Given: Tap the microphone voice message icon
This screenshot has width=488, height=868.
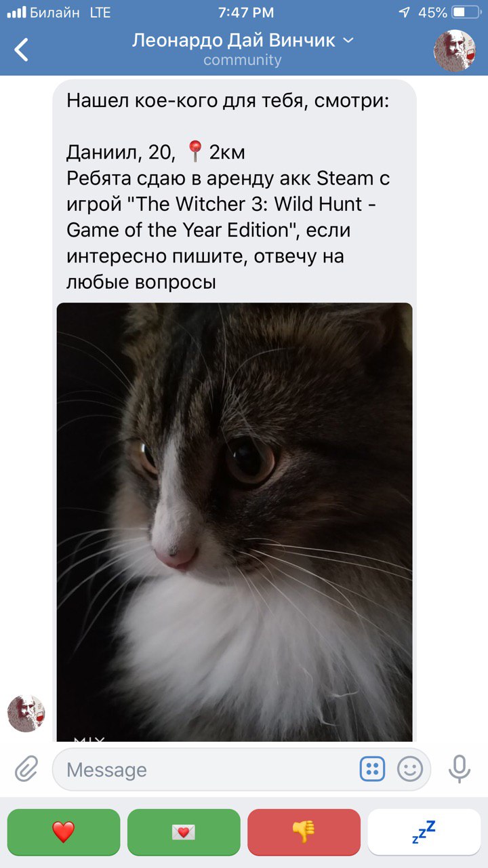Looking at the screenshot, I should (x=459, y=769).
